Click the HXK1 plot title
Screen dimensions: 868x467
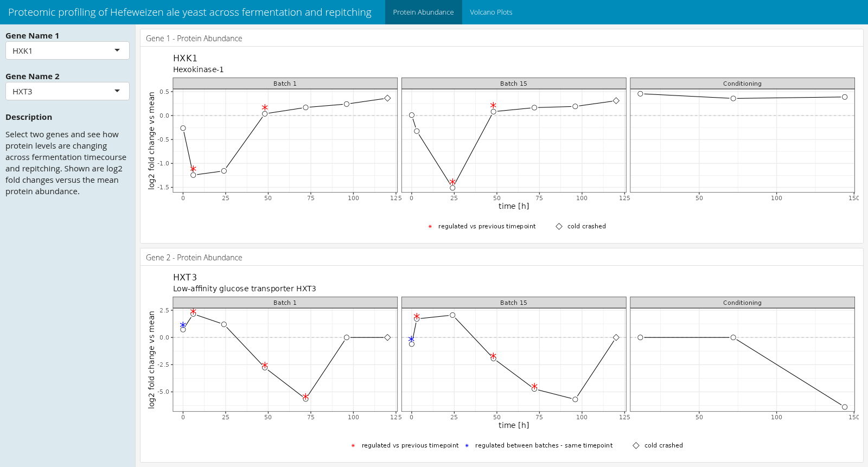[185, 58]
